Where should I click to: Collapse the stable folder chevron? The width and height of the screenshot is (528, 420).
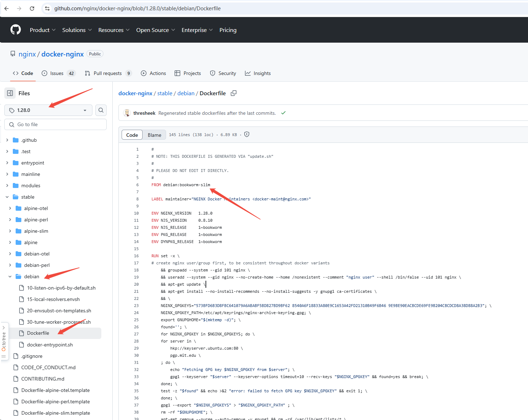click(7, 197)
